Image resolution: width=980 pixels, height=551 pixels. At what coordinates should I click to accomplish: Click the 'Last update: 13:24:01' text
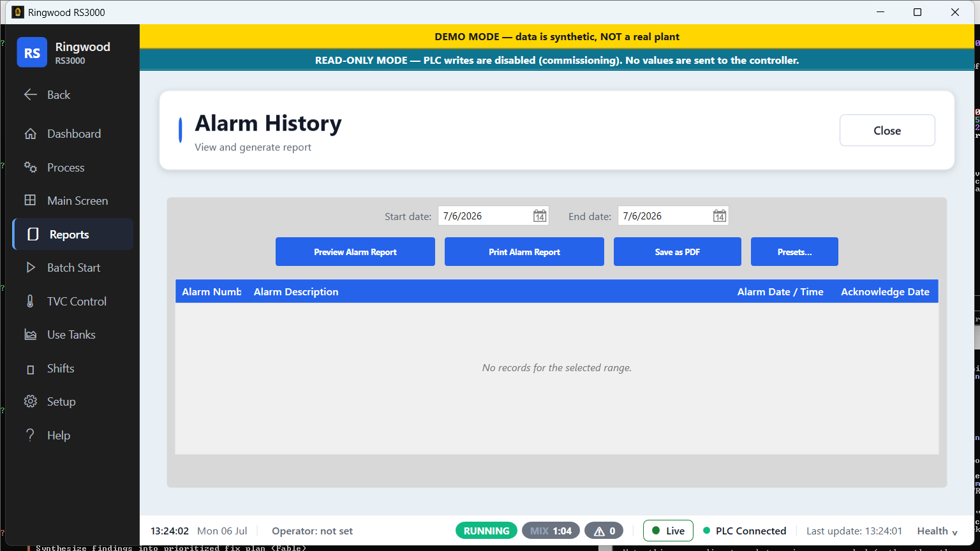point(854,531)
